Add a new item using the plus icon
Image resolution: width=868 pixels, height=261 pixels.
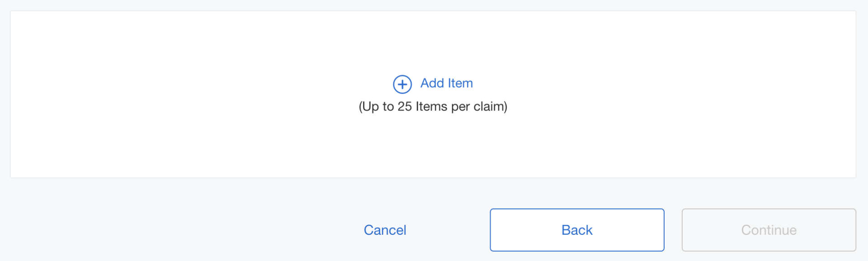(x=402, y=84)
